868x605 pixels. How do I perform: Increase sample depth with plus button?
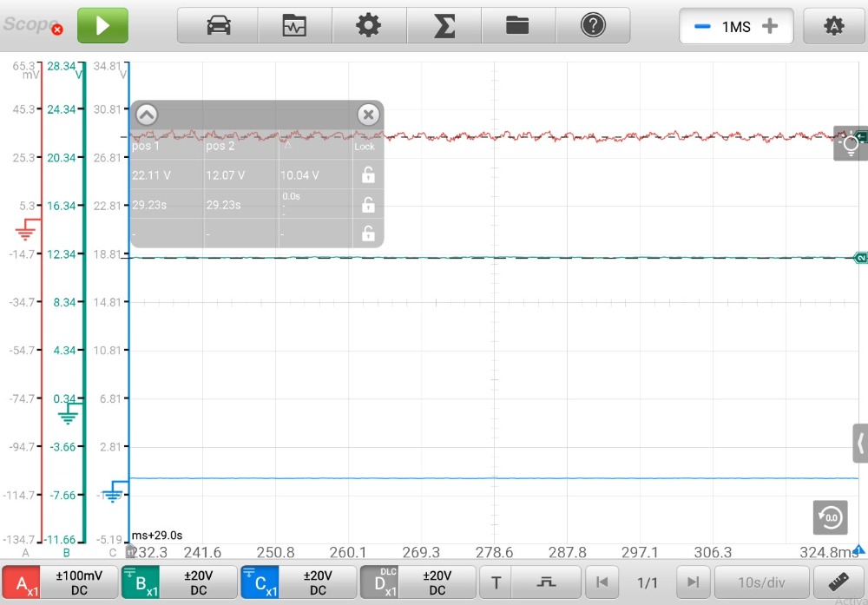770,27
